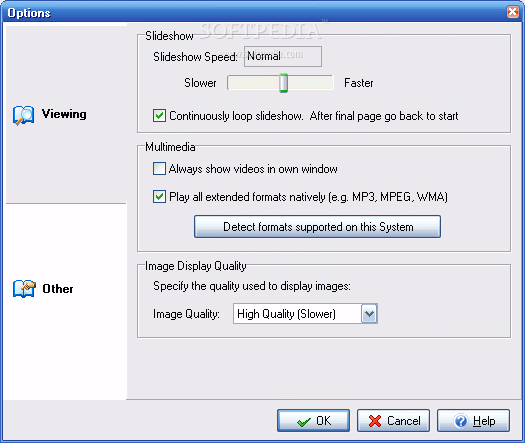525x443 pixels.
Task: Open the Image Quality dropdown arrow
Action: coord(369,313)
